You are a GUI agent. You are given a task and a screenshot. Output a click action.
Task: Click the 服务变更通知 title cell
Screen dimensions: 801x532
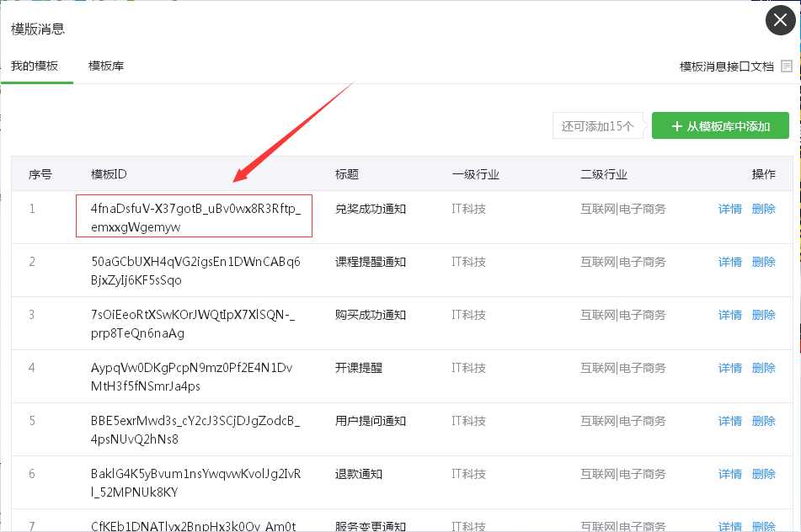coord(371,526)
